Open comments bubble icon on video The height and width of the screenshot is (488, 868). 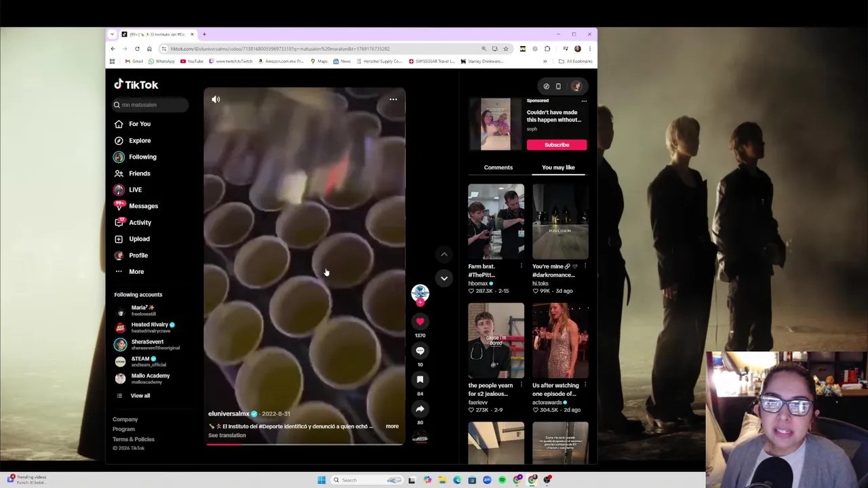click(420, 350)
